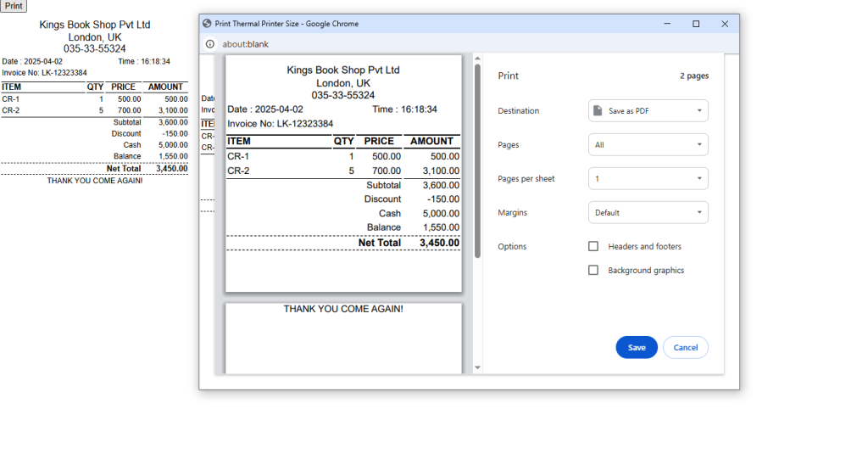Screen dimensions: 868x476
Task: Click the Print button on the webpage
Action: pos(14,6)
